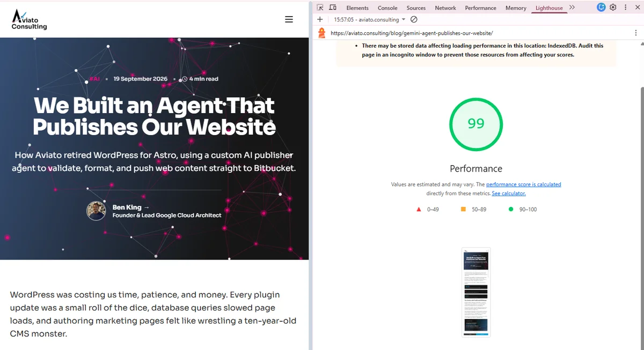Open the hamburger menu on Aviato site

(x=289, y=19)
